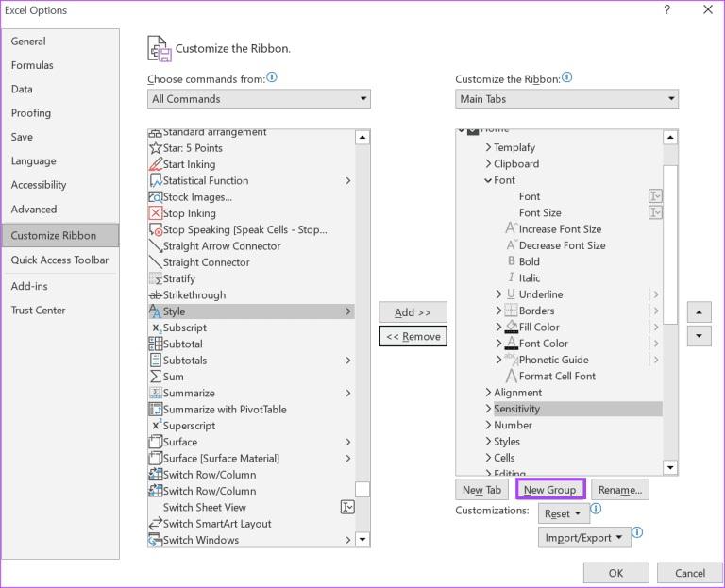725x588 pixels.
Task: Click the Start Inking pen icon
Action: [156, 164]
